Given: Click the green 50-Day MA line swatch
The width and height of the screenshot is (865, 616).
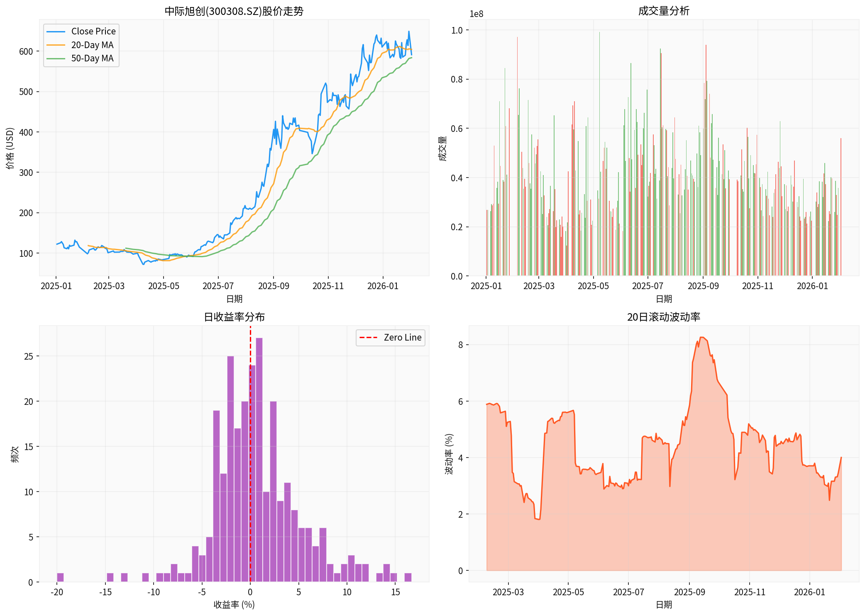Looking at the screenshot, I should (x=56, y=58).
